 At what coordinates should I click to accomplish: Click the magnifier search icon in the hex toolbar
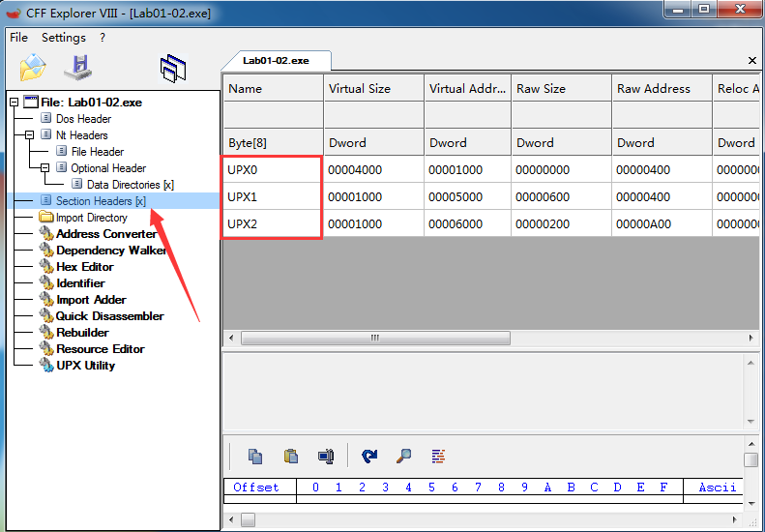[x=403, y=456]
